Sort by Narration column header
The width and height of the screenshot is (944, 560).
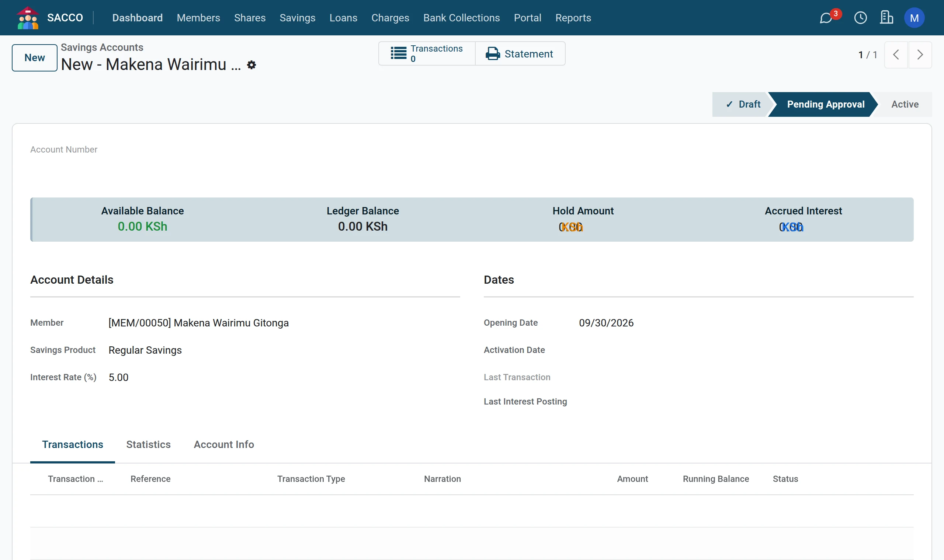click(442, 479)
